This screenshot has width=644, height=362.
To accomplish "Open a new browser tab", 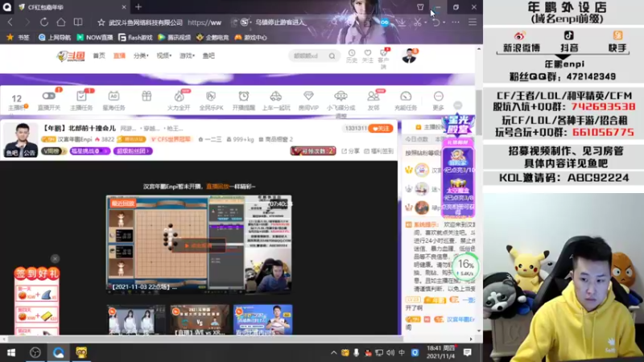I will click(x=138, y=7).
